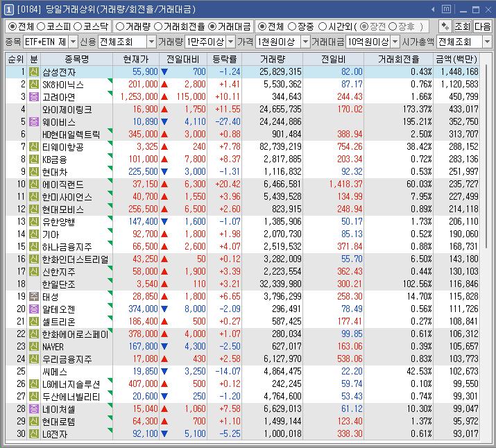Click the 증 badge on 알테오젠 row
The image size is (496, 448).
point(34,309)
